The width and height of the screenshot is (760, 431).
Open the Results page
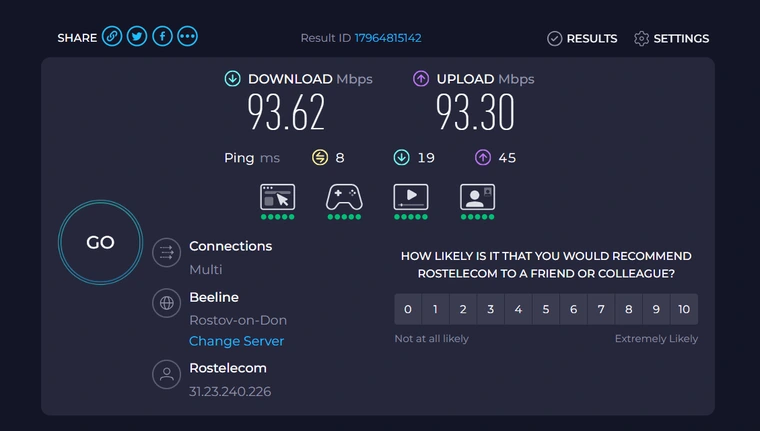coord(582,38)
